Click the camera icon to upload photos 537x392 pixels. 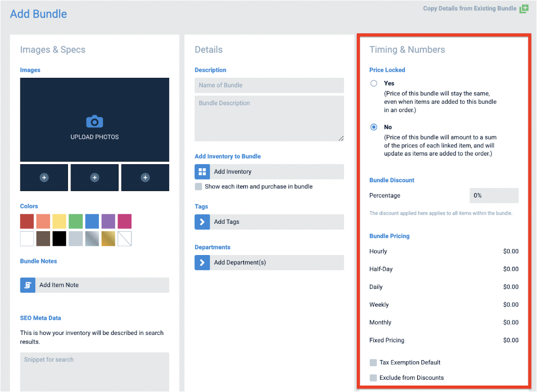94,122
